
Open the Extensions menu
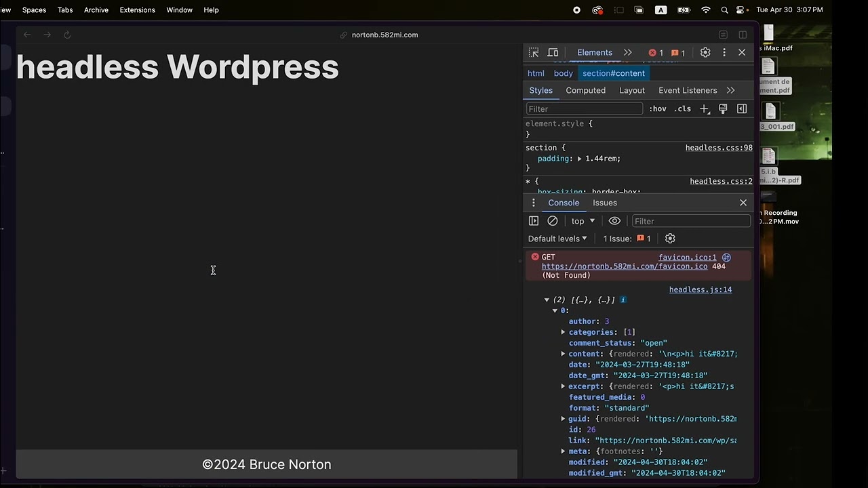pos(137,10)
